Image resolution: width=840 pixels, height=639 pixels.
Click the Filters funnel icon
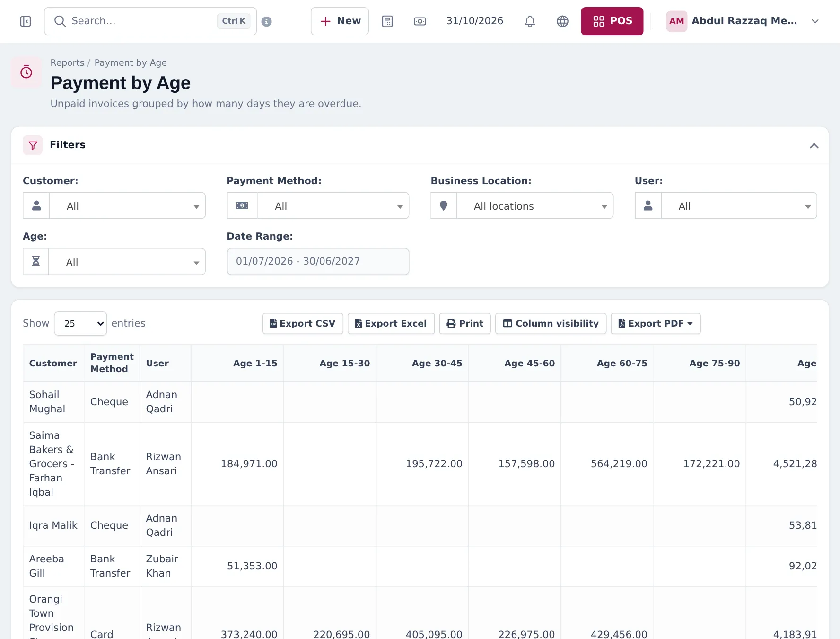pyautogui.click(x=33, y=145)
